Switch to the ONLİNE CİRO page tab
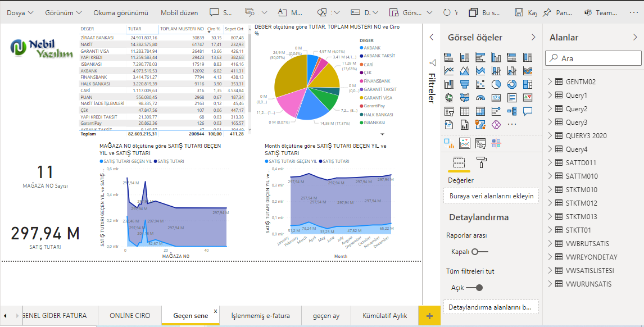 tap(130, 316)
